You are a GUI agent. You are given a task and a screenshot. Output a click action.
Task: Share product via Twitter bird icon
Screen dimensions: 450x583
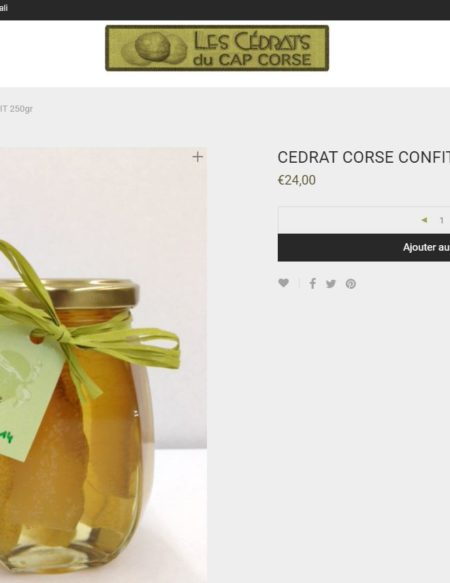click(331, 284)
